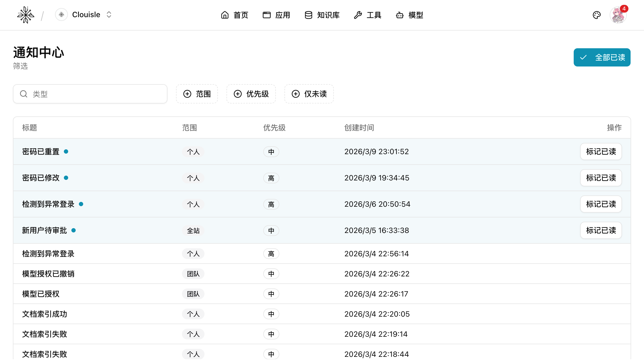
Task: Open the 模型 models icon in top bar
Action: pos(400,15)
